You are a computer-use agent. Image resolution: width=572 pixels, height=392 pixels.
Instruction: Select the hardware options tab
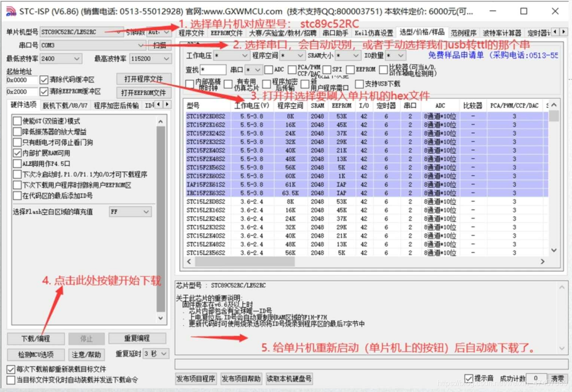click(23, 105)
